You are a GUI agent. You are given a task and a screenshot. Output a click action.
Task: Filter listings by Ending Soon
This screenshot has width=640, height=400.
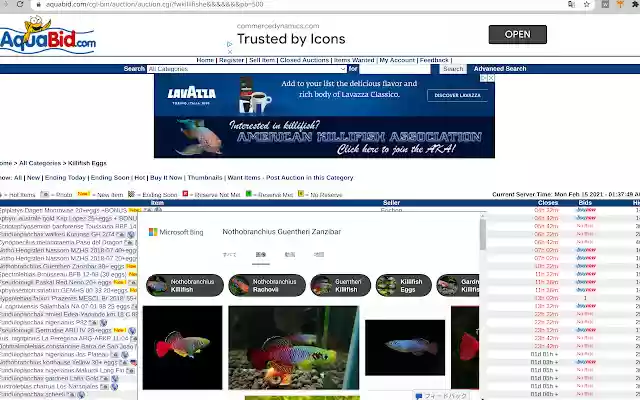[x=110, y=178]
